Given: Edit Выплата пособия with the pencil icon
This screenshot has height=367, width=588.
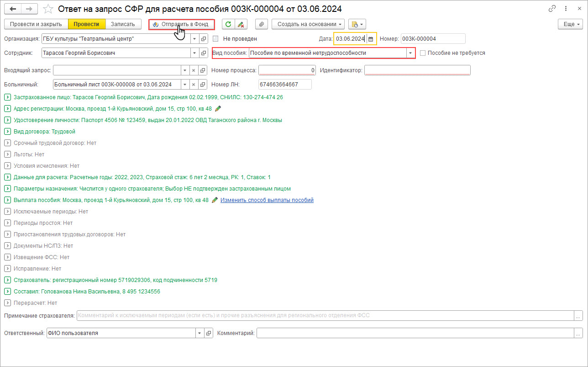Looking at the screenshot, I should (x=215, y=200).
